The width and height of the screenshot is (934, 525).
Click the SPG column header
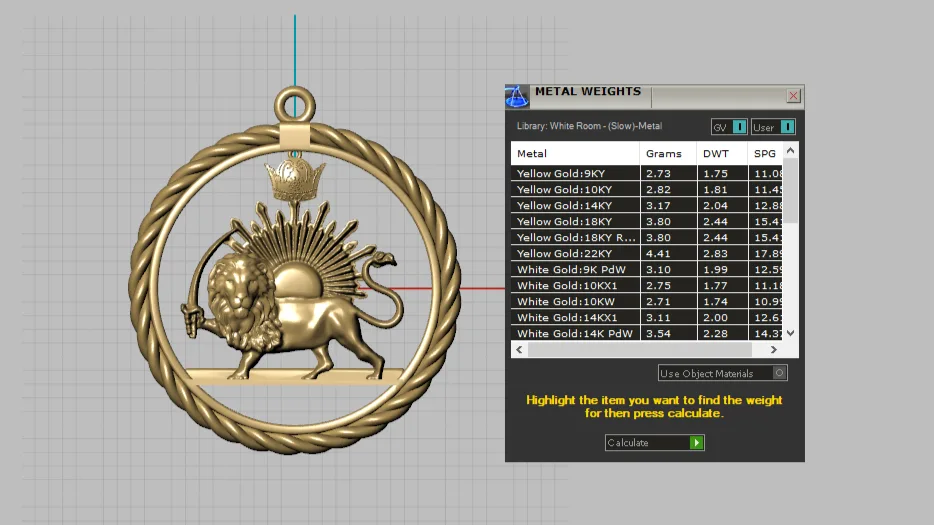pyautogui.click(x=765, y=154)
